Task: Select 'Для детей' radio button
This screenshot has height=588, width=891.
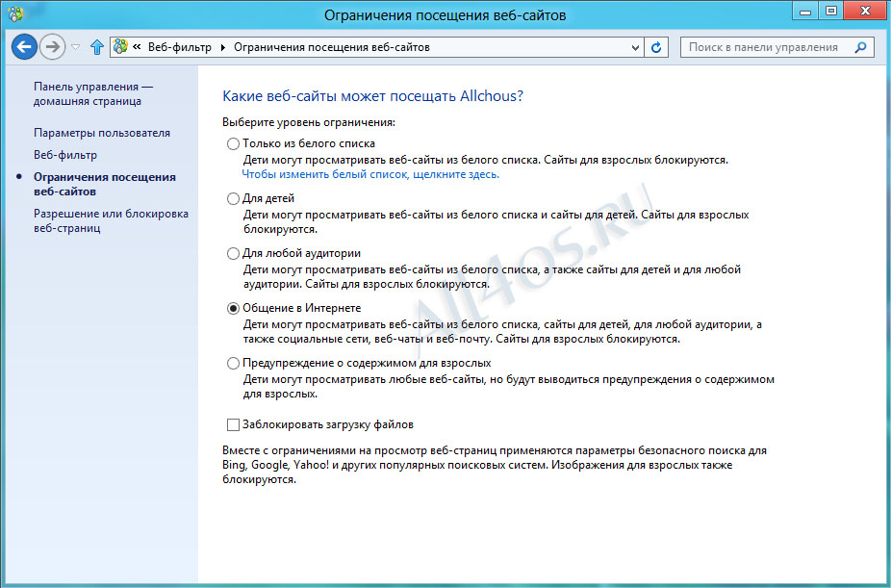Action: coord(233,199)
